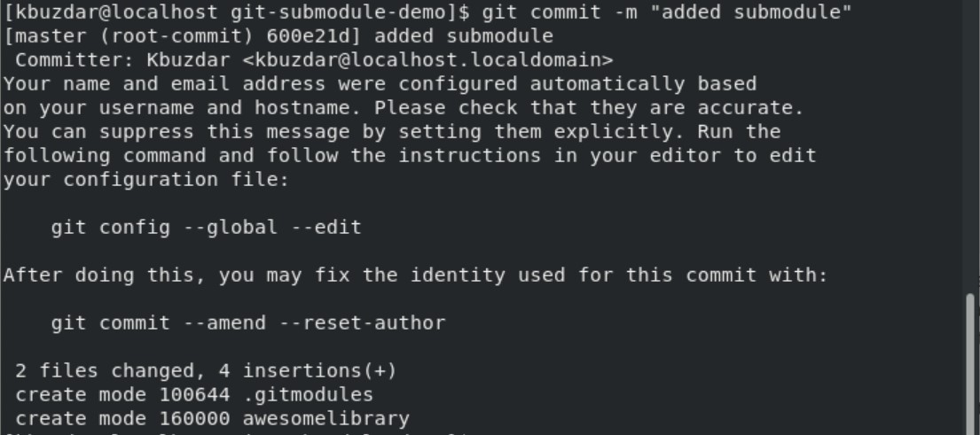Click the commit hash 600e21d
This screenshot has height=435, width=980.
pyautogui.click(x=223, y=37)
